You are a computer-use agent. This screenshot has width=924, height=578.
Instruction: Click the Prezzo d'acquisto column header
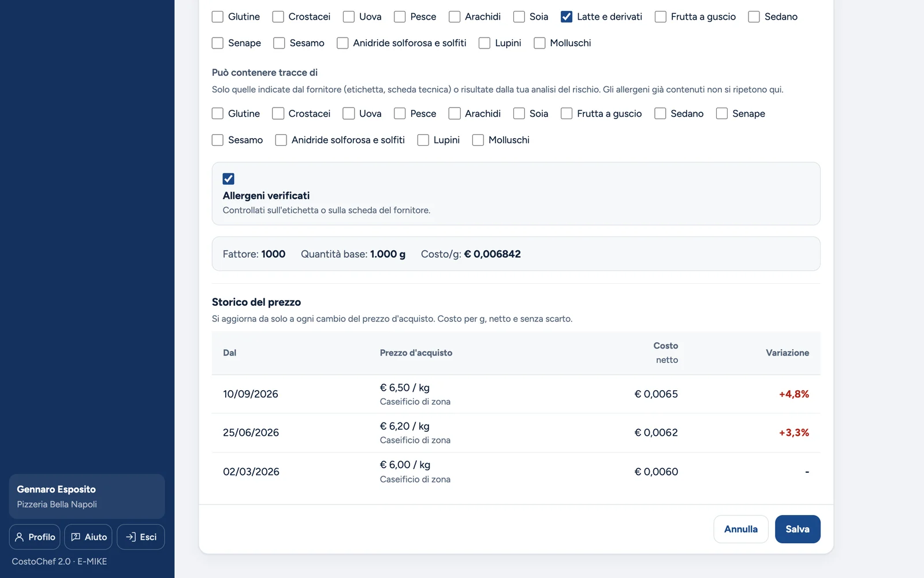click(x=416, y=353)
